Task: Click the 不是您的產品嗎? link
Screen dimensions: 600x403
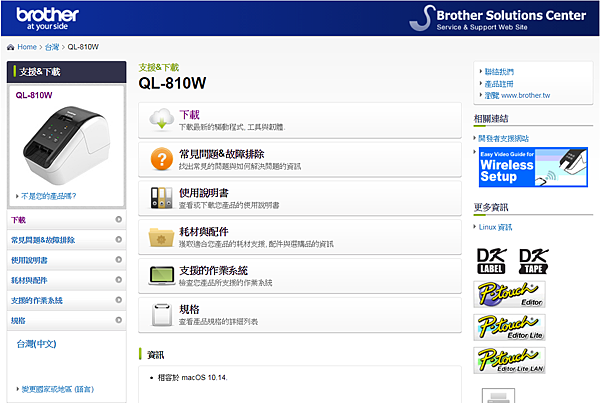Action: (48, 196)
